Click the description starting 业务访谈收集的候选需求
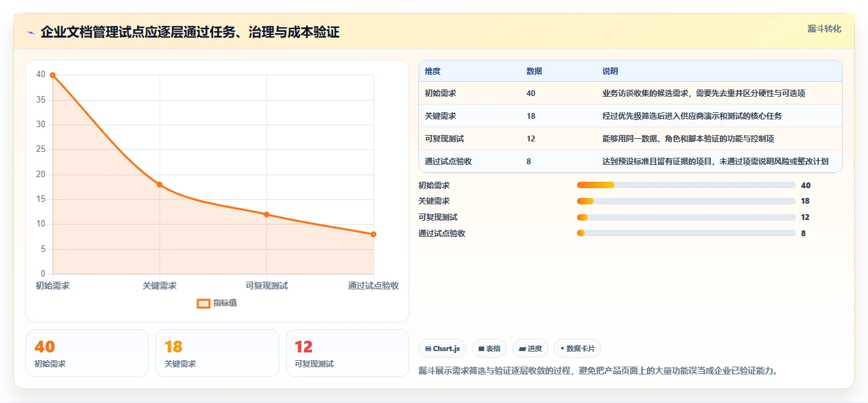 point(704,93)
